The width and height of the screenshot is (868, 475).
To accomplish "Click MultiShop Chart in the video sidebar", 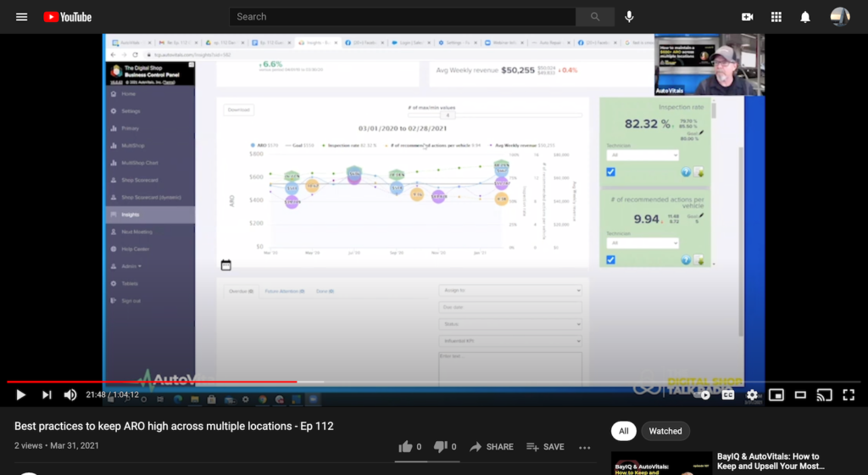I will pos(140,163).
